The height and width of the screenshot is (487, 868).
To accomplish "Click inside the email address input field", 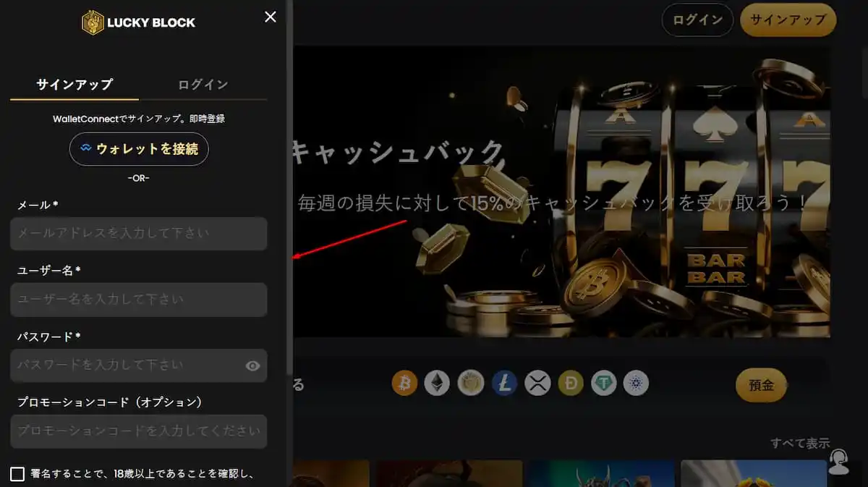I will (138, 233).
